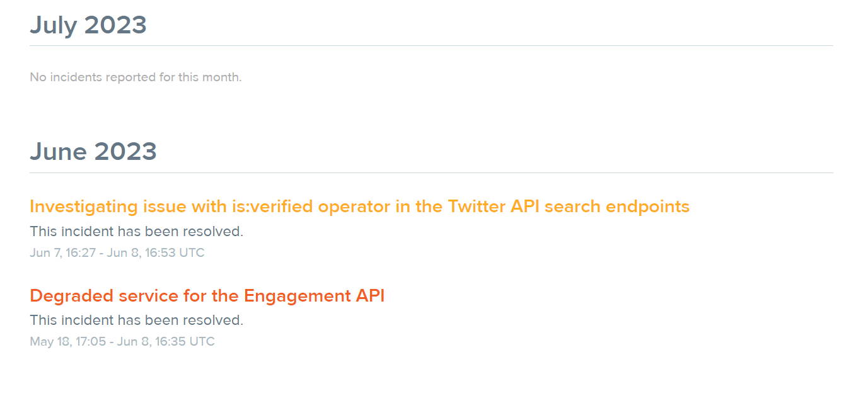The width and height of the screenshot is (868, 396).
Task: Click resolved status under the is:verified incident
Action: [x=136, y=231]
